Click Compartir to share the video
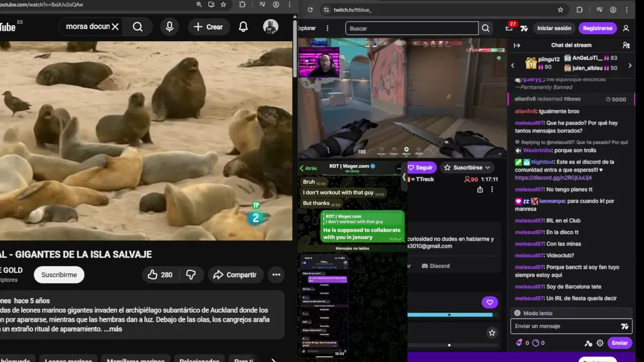The image size is (644, 362). point(235,275)
